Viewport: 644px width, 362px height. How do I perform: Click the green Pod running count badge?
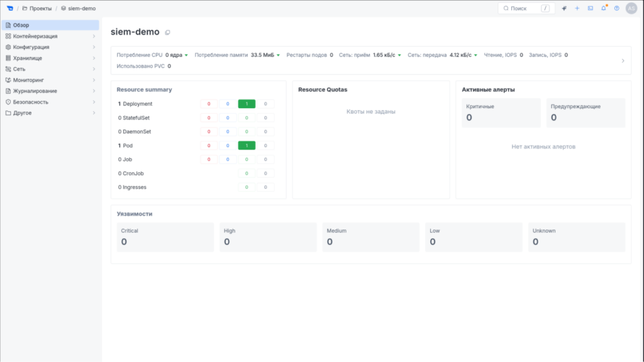coord(247,146)
